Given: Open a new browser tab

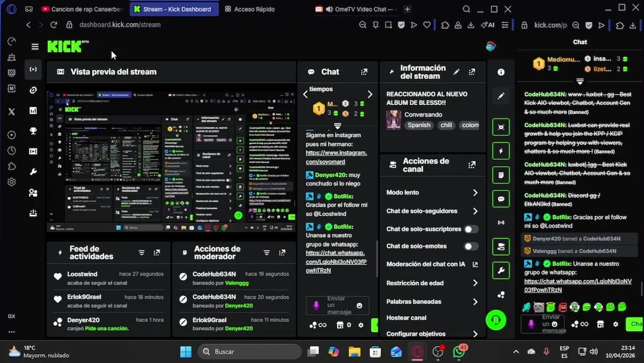Looking at the screenshot, I should click(407, 9).
